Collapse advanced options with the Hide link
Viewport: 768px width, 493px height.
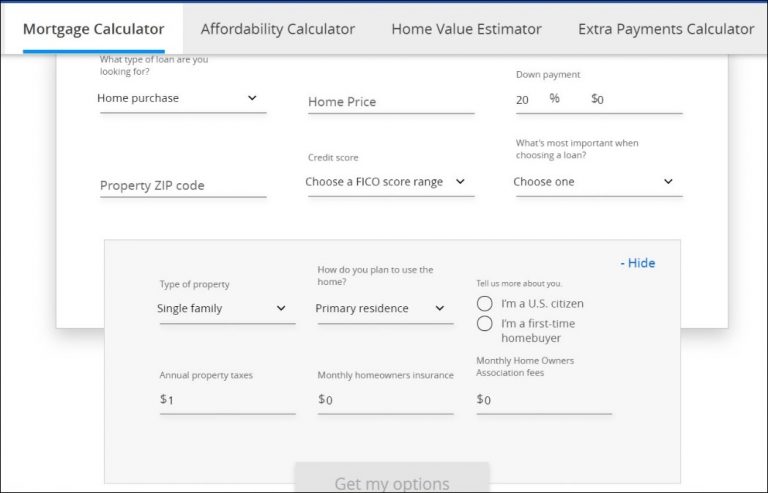tap(637, 263)
